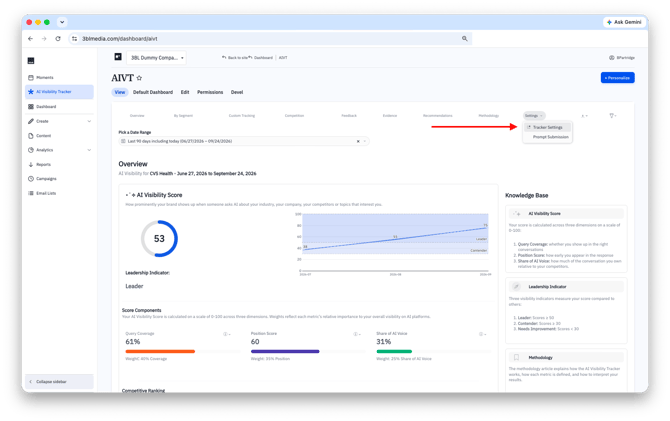Go to Reports in the sidebar
The width and height of the screenshot is (670, 421).
[40, 165]
